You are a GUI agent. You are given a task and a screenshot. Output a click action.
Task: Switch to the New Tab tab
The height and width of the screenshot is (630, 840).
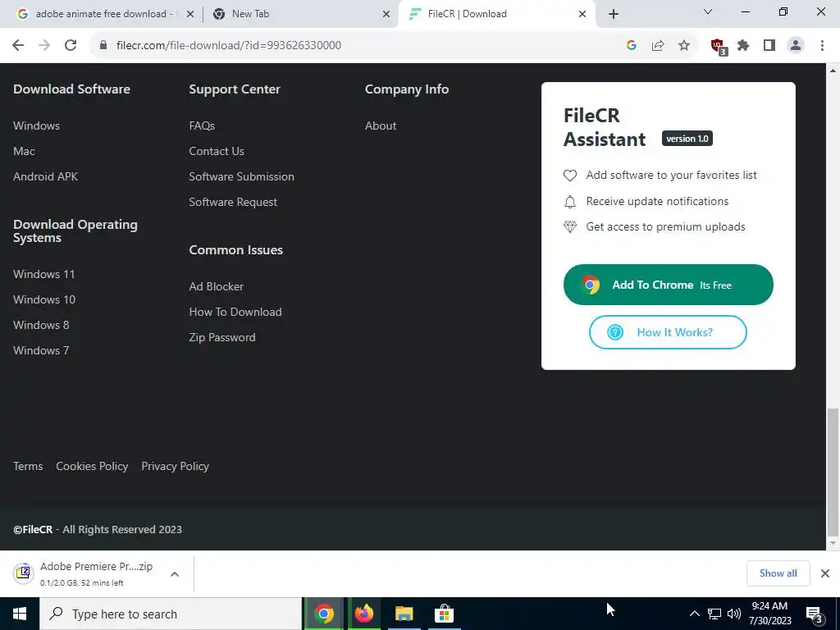click(300, 14)
